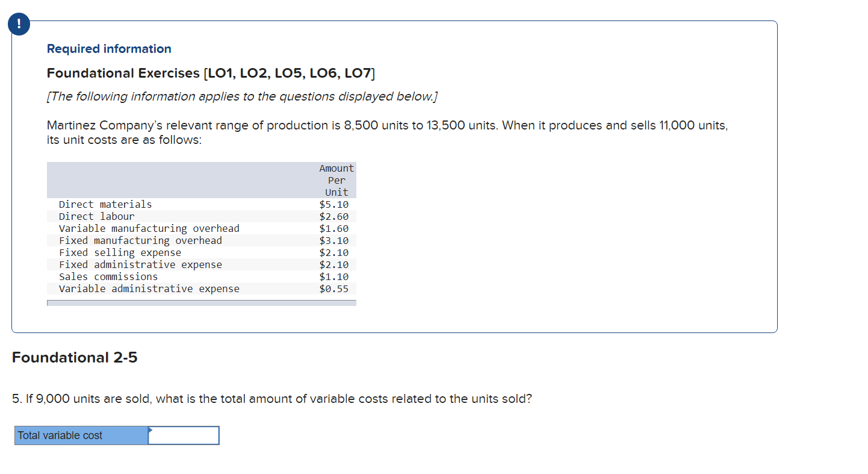The height and width of the screenshot is (474, 868).
Task: Click the horizontal scrollbar below the table
Action: [x=201, y=302]
